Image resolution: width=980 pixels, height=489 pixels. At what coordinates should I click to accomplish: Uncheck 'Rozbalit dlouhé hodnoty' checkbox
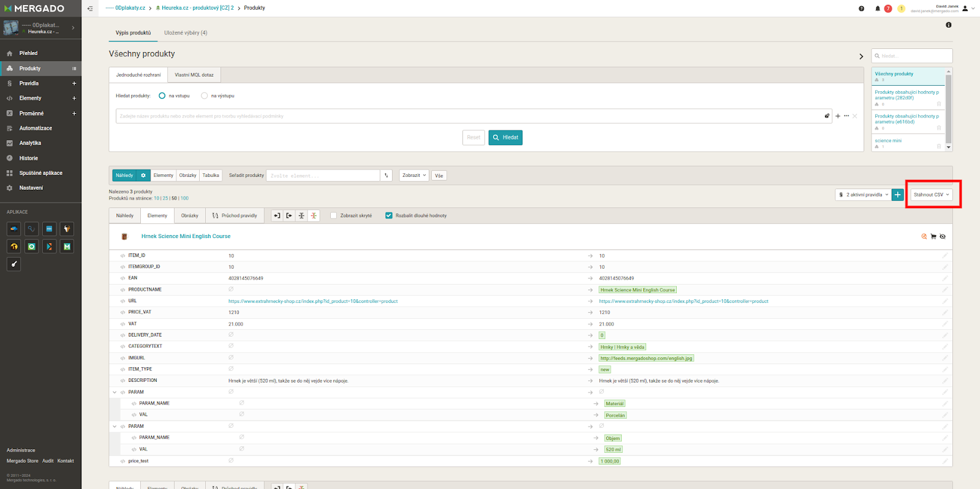point(388,215)
